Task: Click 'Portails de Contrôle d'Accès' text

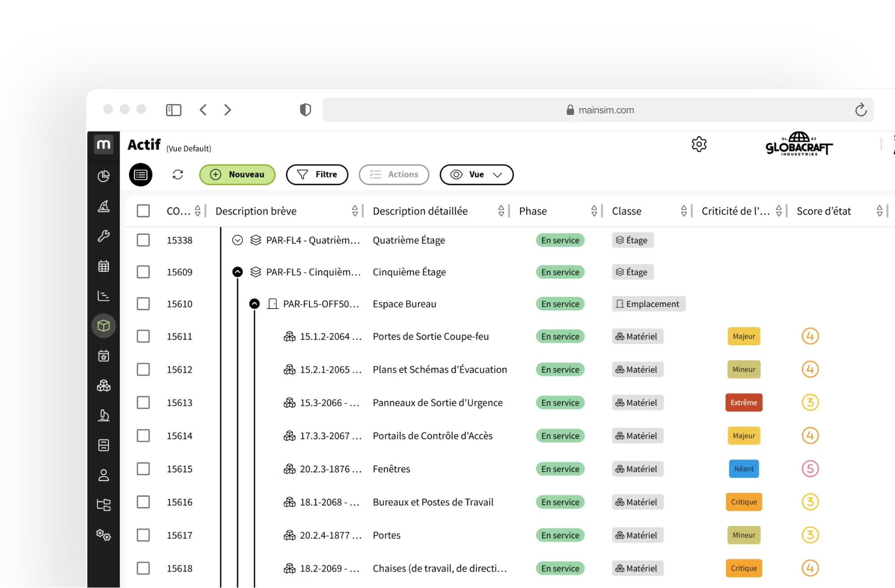Action: point(433,436)
